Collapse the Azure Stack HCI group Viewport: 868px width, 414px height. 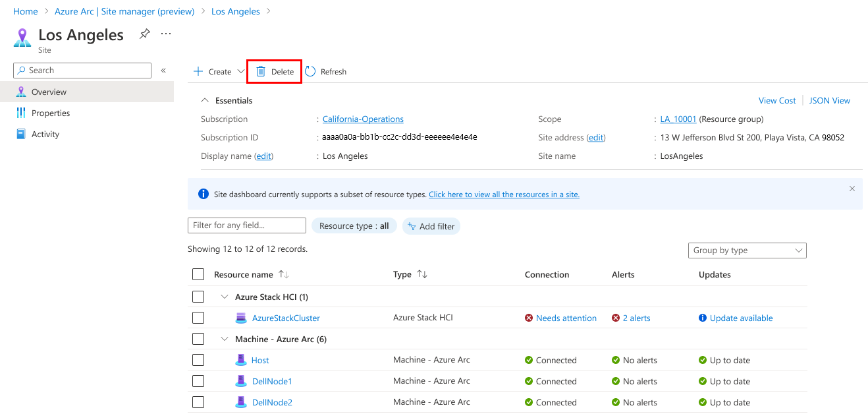224,297
